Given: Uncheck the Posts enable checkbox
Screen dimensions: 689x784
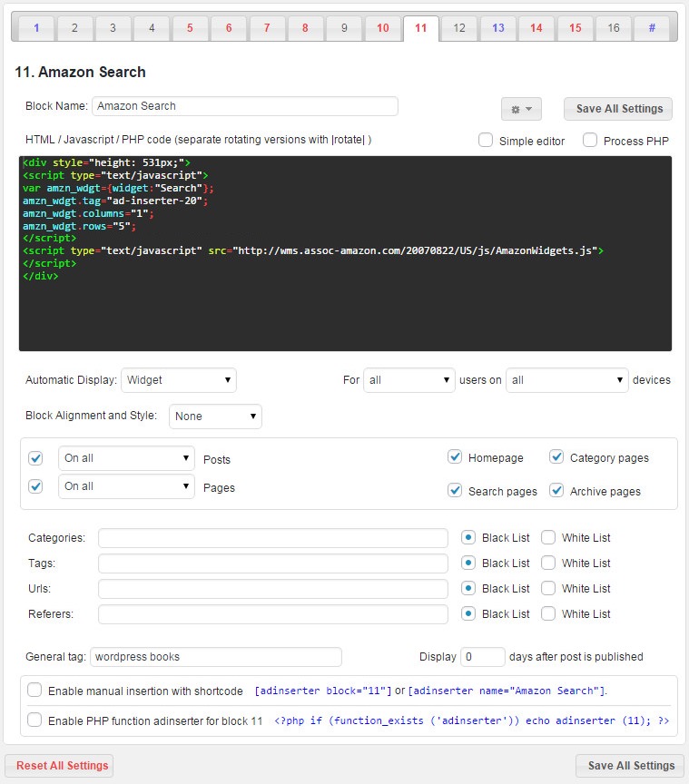Looking at the screenshot, I should point(35,458).
